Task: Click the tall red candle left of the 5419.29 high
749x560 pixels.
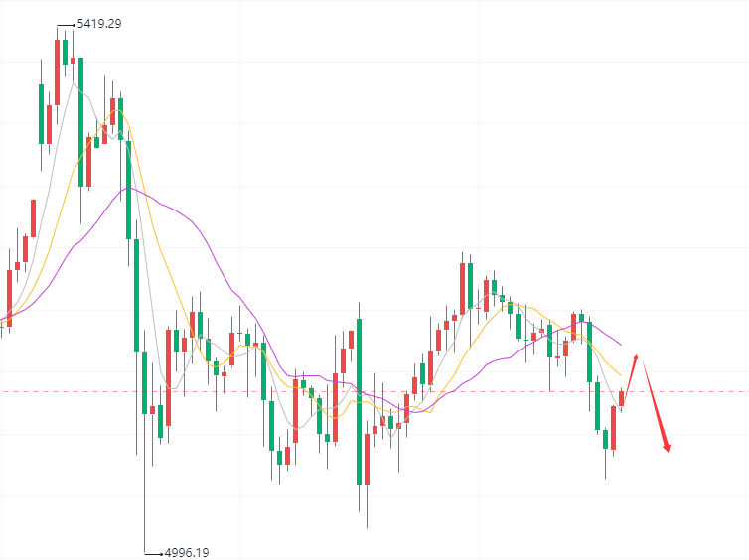Action: click(57, 71)
